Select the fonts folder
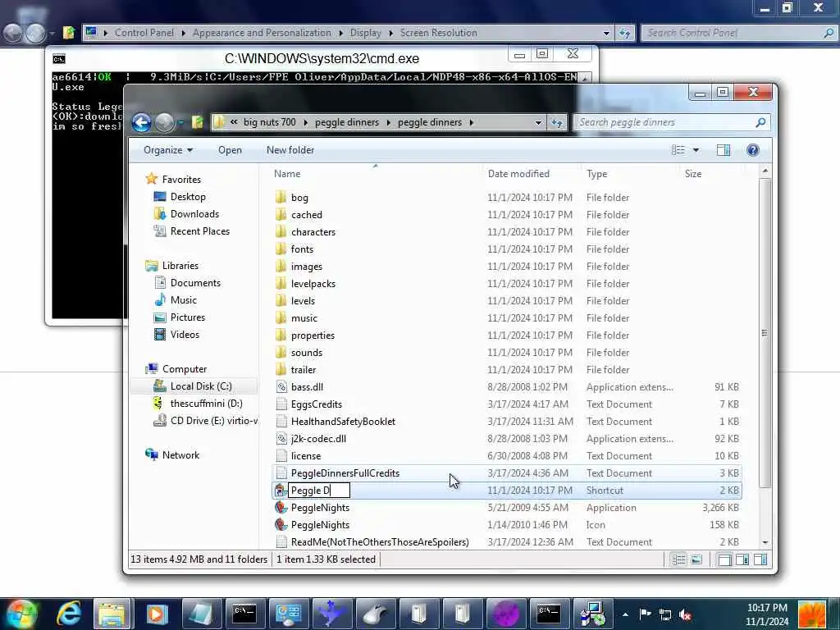This screenshot has width=840, height=630. click(x=302, y=249)
